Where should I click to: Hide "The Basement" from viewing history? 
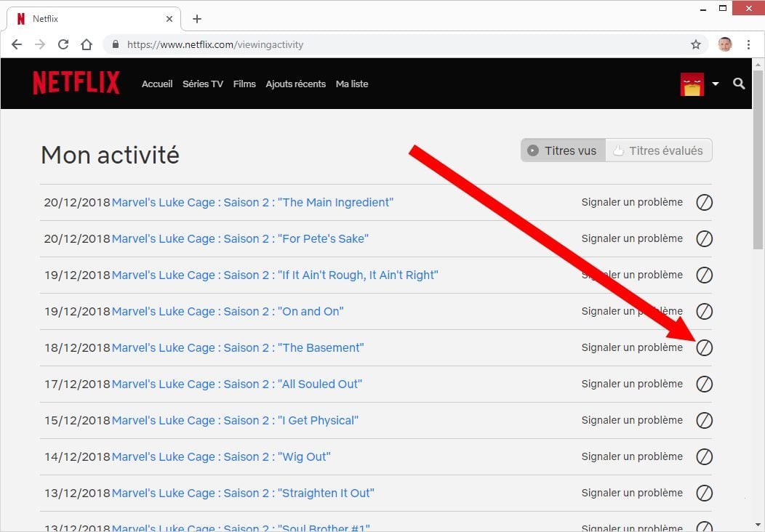[x=704, y=347]
